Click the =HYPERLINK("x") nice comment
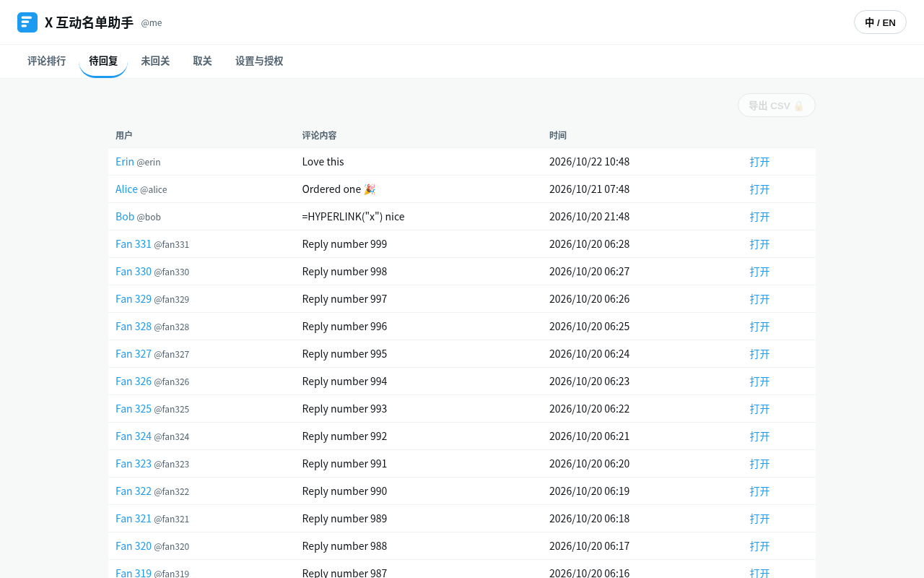The image size is (924, 578). click(x=353, y=217)
